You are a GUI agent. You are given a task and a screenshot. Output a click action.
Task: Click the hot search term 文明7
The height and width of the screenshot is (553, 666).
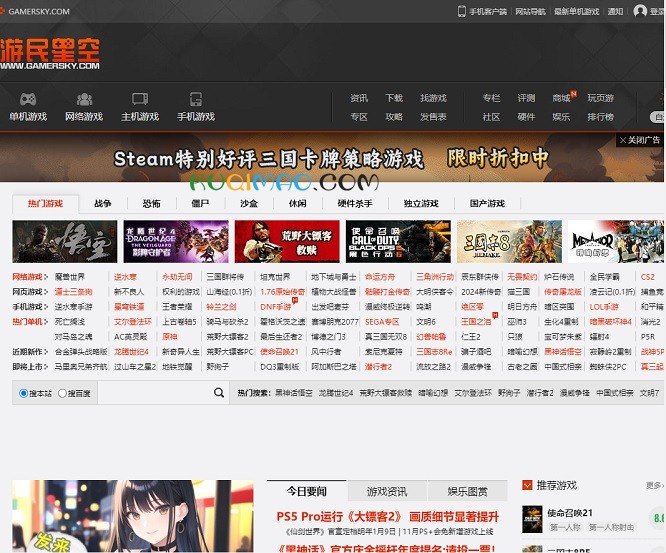(x=649, y=393)
